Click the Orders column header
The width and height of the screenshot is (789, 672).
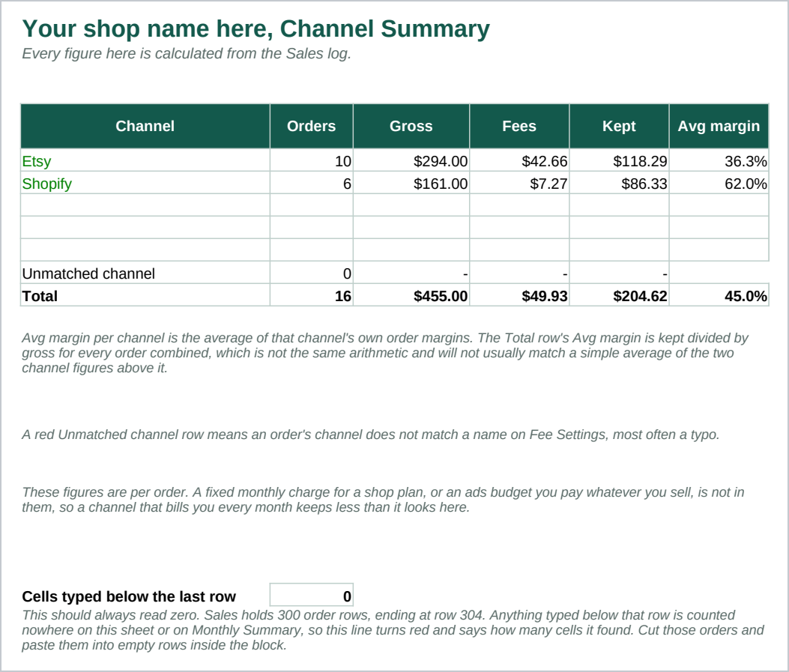312,127
